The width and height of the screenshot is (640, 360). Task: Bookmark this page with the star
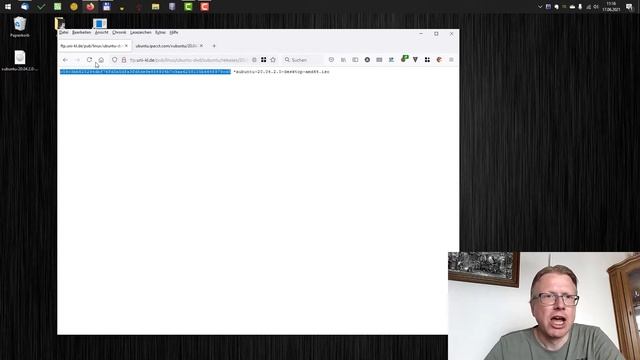tap(273, 60)
